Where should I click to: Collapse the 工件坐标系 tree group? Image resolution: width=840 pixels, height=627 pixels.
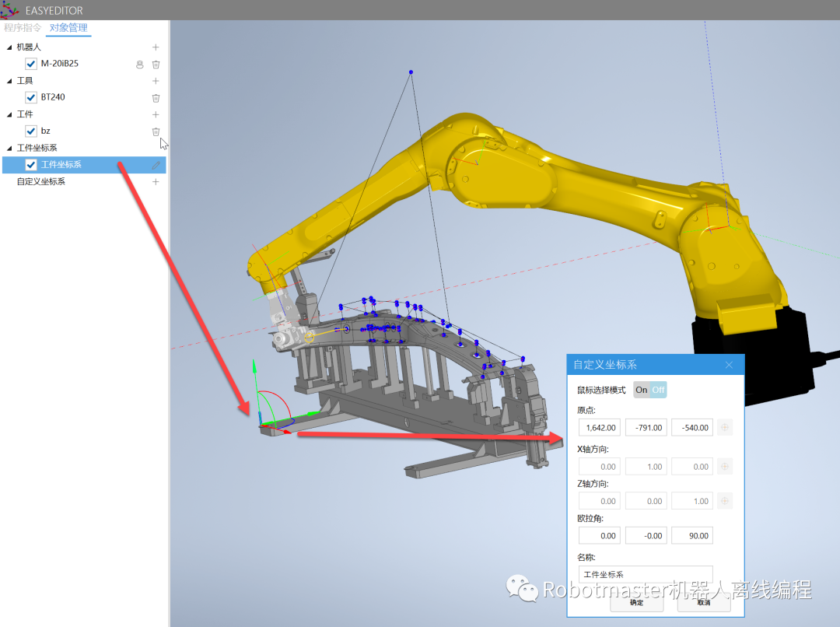[9, 148]
